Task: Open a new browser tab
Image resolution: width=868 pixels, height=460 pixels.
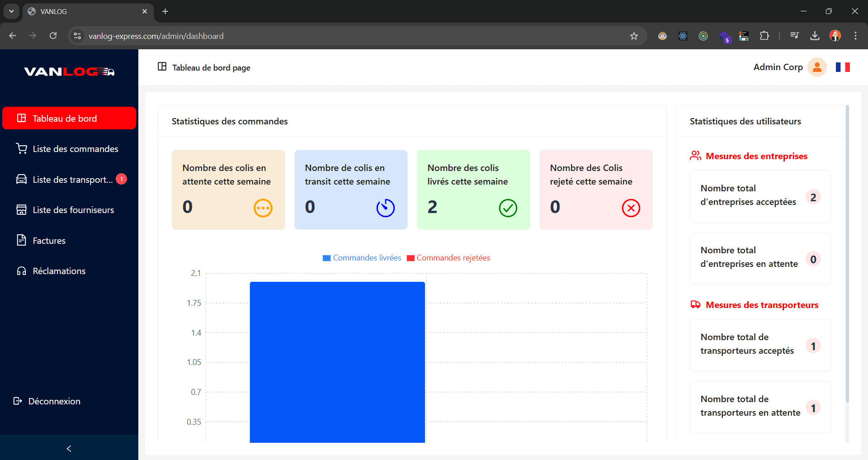Action: pyautogui.click(x=165, y=11)
